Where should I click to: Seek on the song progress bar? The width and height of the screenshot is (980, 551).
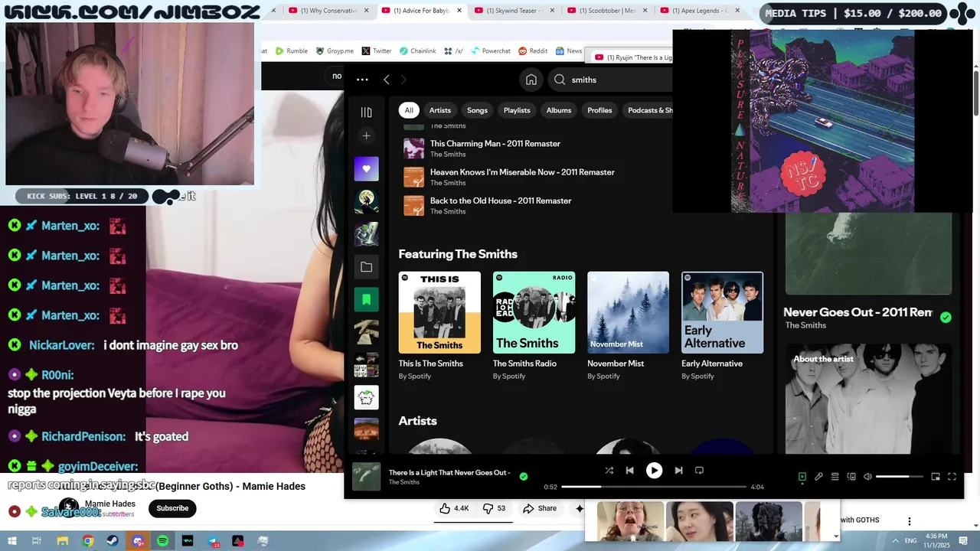[x=653, y=487]
